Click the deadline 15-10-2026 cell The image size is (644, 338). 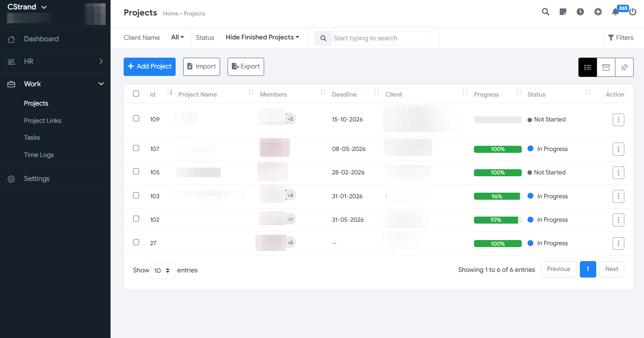pyautogui.click(x=347, y=119)
